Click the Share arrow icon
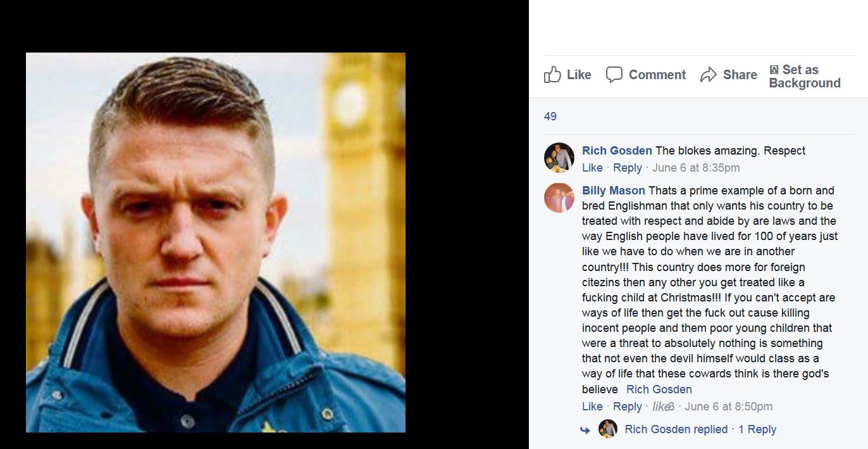Viewport: 868px width, 449px height. pyautogui.click(x=709, y=75)
